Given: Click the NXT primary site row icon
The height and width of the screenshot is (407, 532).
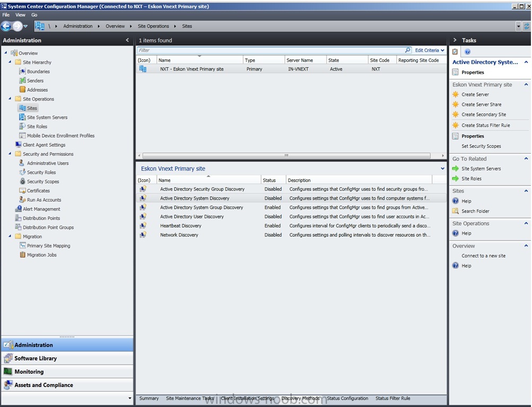Looking at the screenshot, I should pyautogui.click(x=143, y=69).
